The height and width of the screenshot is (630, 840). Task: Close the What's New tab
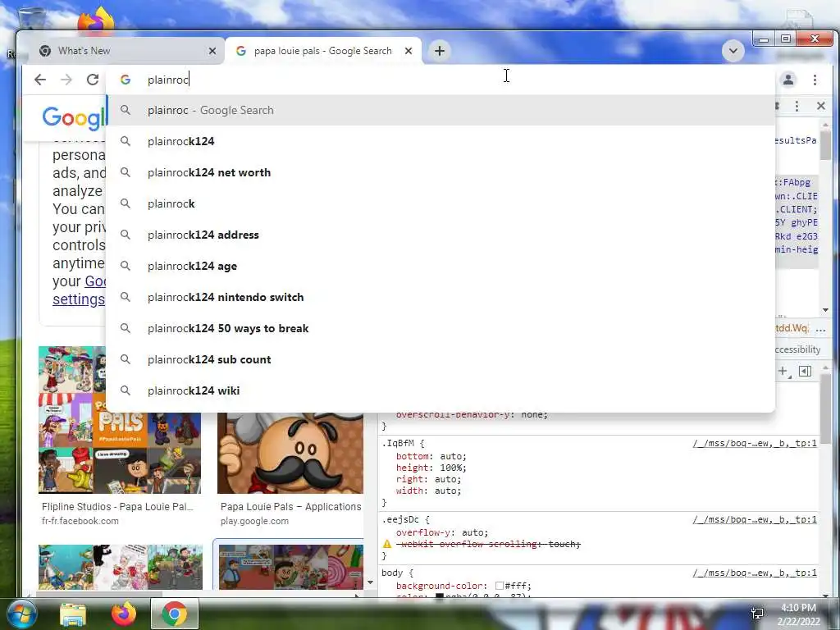[212, 51]
